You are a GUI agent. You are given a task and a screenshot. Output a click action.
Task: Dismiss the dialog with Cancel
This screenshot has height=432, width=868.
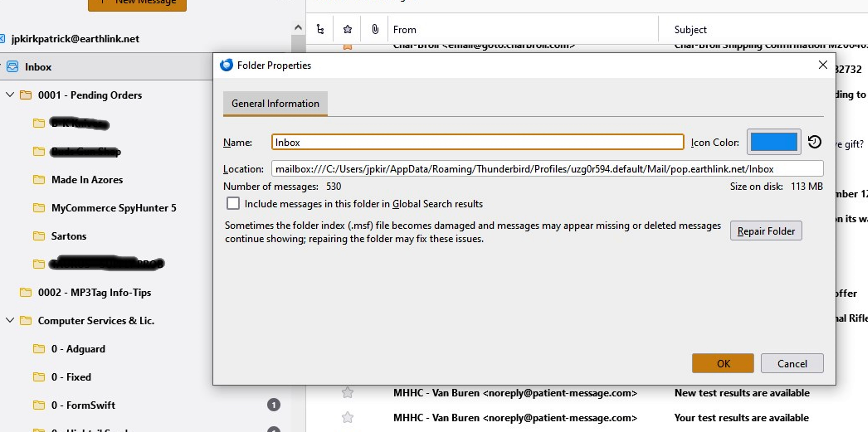pos(792,363)
